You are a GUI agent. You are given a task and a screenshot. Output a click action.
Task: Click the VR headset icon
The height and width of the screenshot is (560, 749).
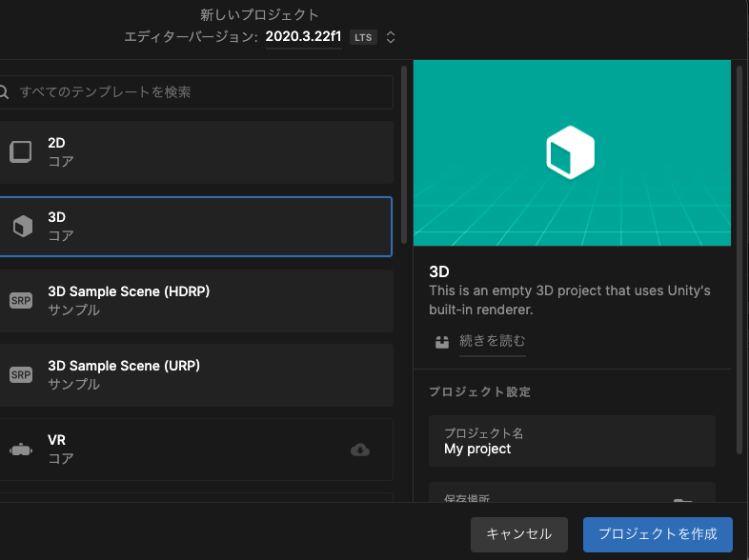(x=21, y=450)
